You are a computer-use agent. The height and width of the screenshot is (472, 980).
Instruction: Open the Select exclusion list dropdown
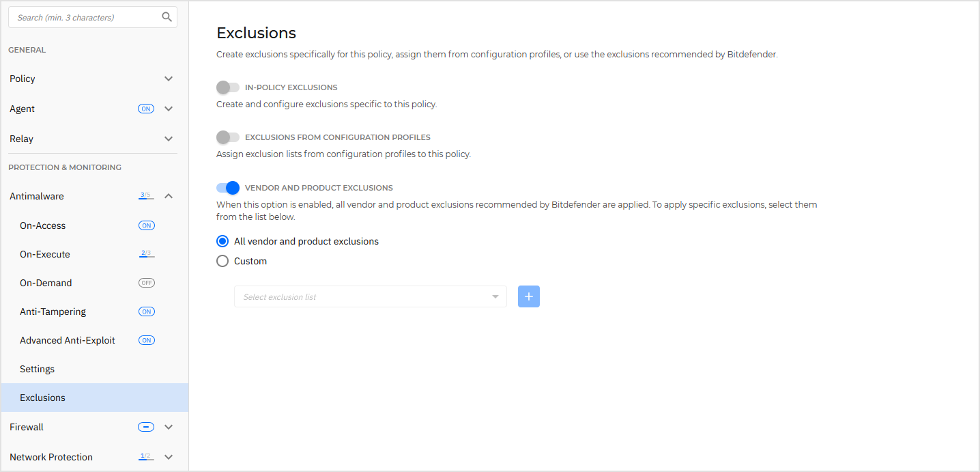370,296
